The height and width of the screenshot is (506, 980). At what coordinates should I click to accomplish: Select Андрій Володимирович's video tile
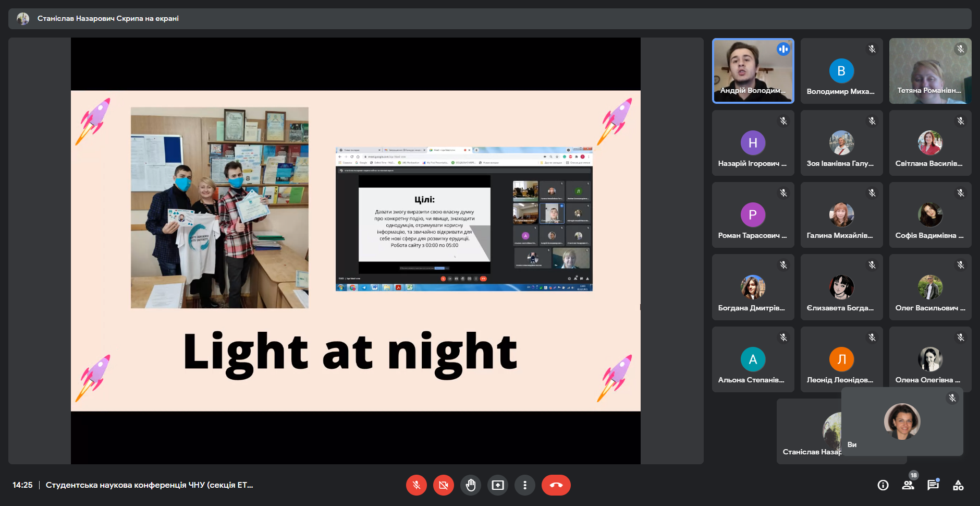(753, 70)
